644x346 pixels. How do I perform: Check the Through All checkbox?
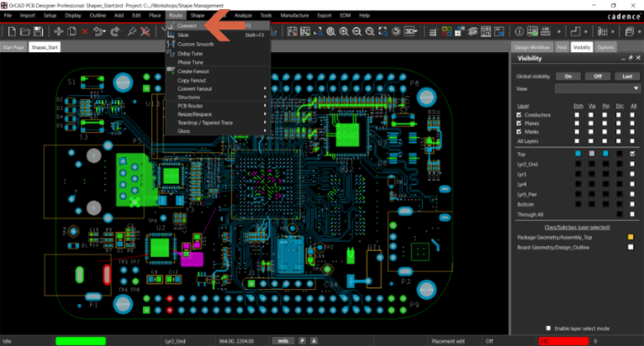click(x=632, y=214)
